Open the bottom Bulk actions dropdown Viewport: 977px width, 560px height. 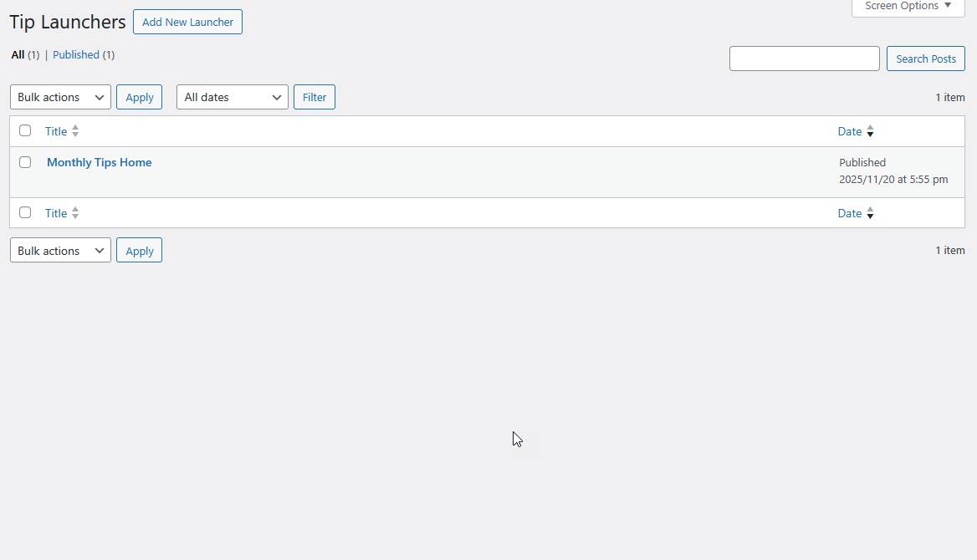pos(59,250)
